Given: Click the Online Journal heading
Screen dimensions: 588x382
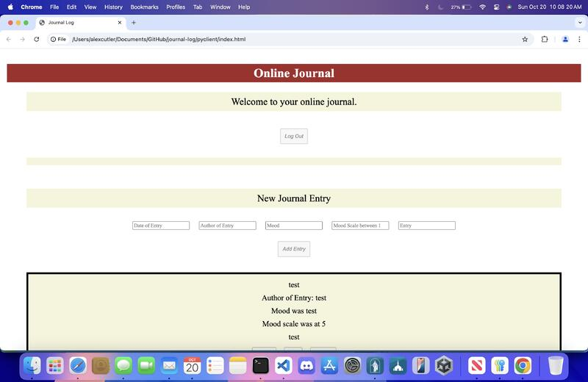Looking at the screenshot, I should (x=294, y=73).
